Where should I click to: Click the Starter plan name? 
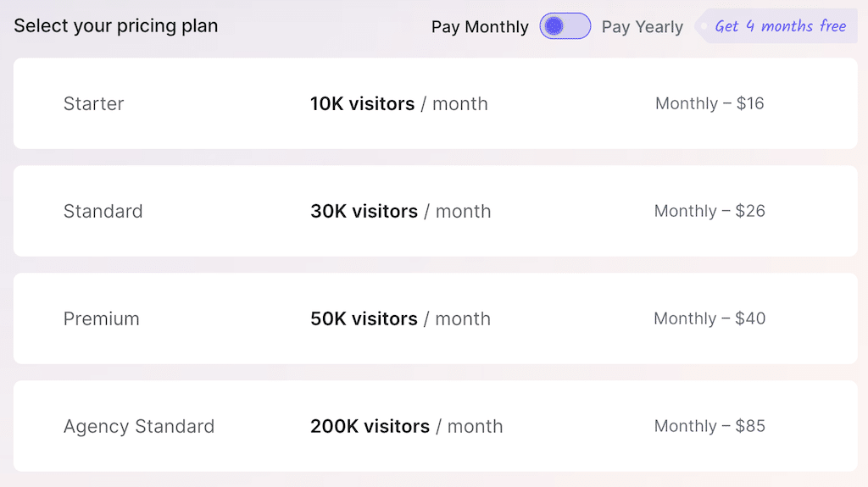94,104
